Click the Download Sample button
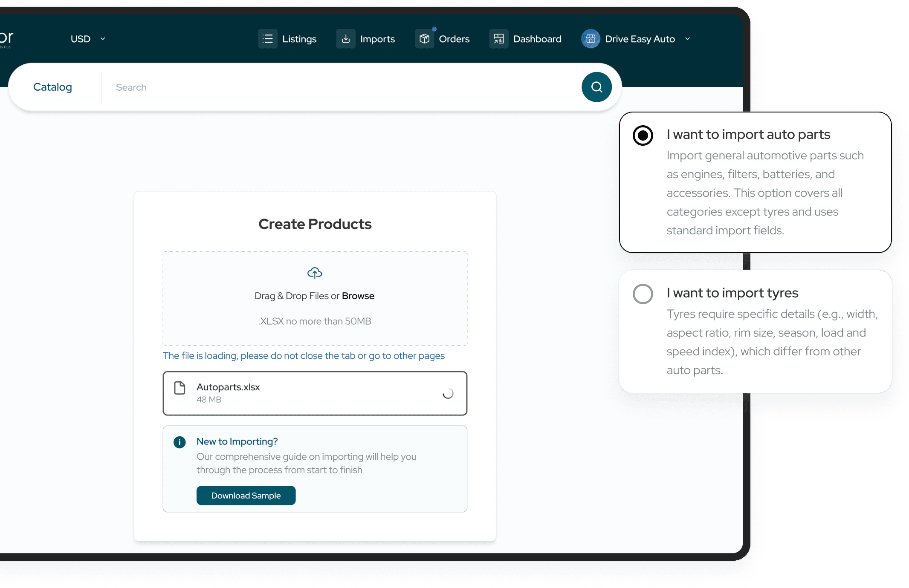The width and height of the screenshot is (909, 588). [246, 496]
